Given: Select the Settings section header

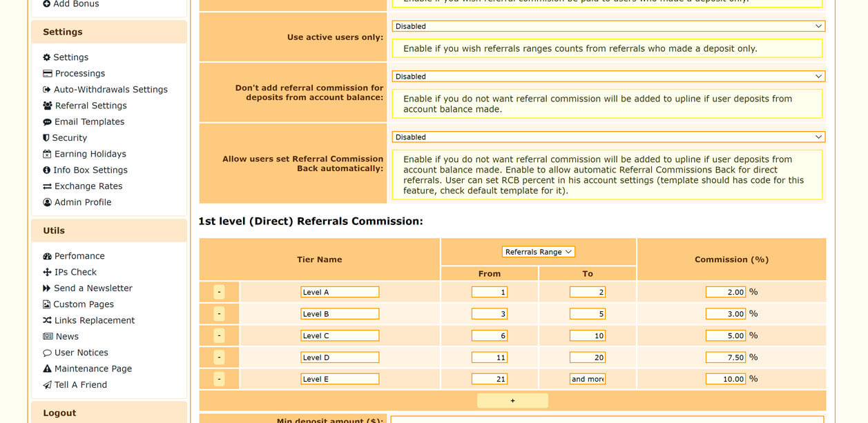Looking at the screenshot, I should tap(109, 32).
